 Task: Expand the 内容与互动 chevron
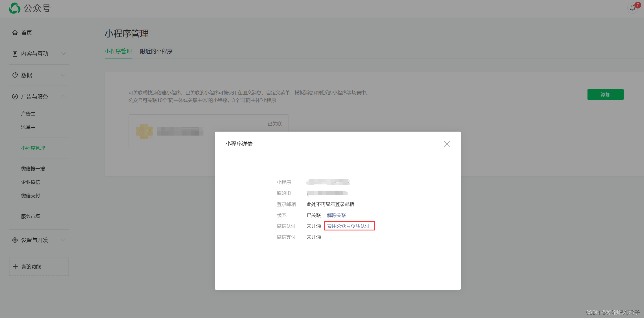point(64,54)
